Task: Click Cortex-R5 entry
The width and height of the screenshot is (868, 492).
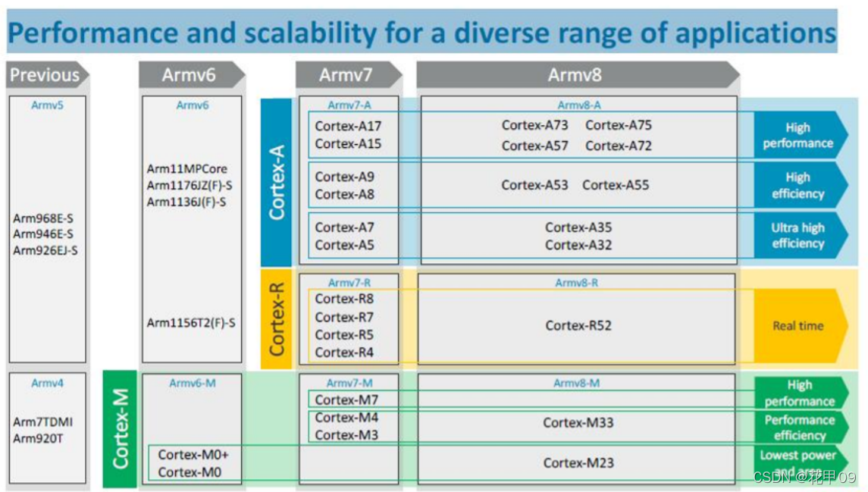Action: pos(344,335)
